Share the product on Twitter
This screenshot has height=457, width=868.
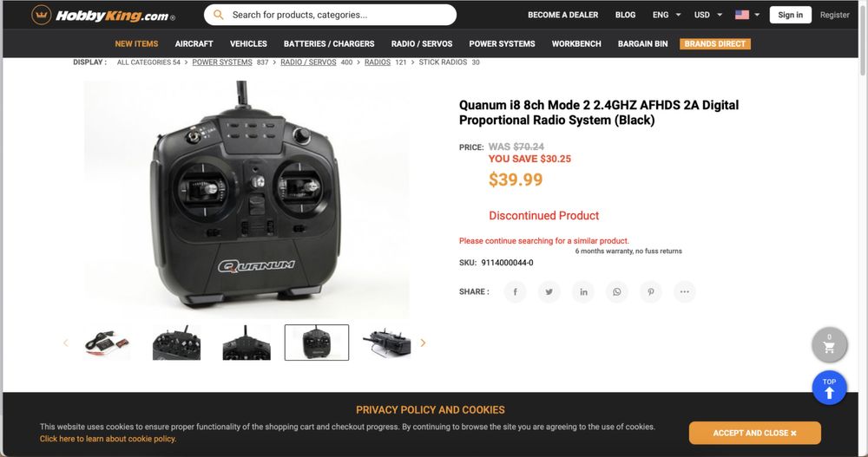(549, 291)
